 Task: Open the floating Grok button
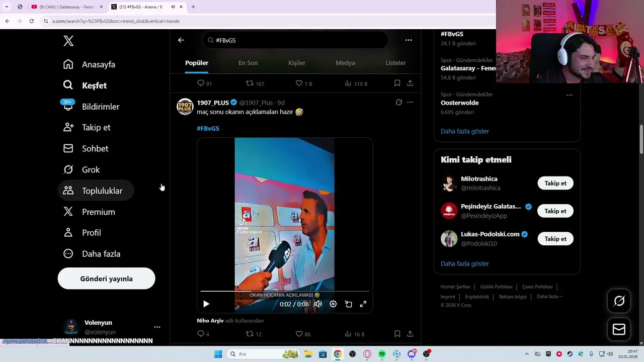[x=619, y=301]
